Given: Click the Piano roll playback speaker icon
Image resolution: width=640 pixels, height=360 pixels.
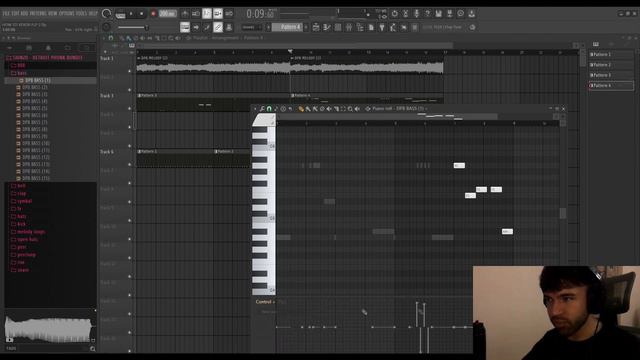Looking at the screenshot, I should (x=357, y=109).
